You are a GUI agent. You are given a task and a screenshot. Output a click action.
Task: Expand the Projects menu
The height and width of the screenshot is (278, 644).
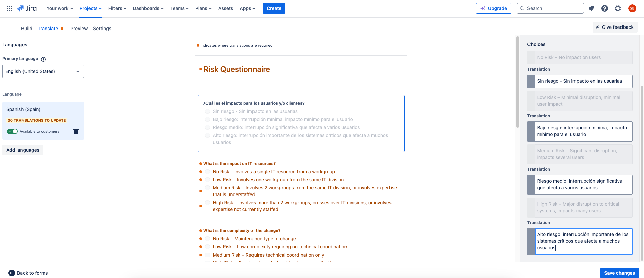coord(90,8)
